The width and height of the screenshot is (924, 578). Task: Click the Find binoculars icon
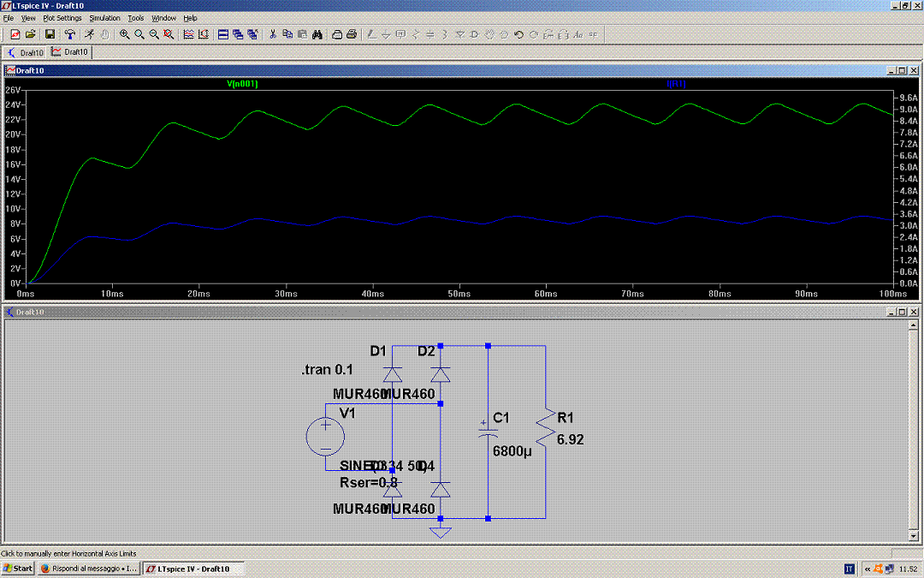tap(317, 34)
